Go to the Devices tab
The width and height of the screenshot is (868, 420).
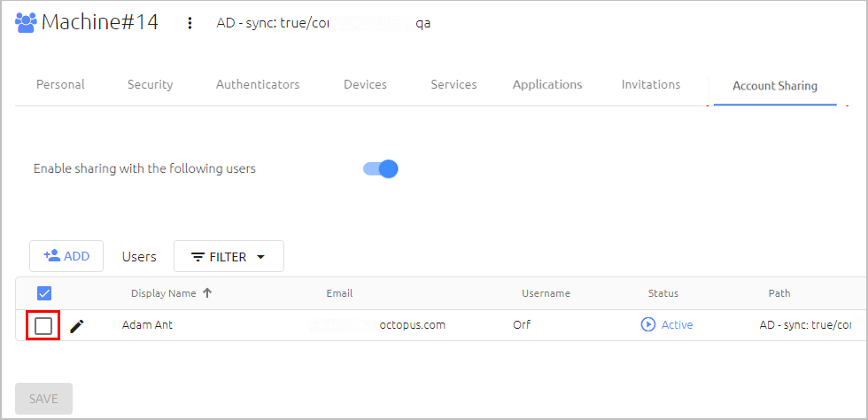pos(365,85)
